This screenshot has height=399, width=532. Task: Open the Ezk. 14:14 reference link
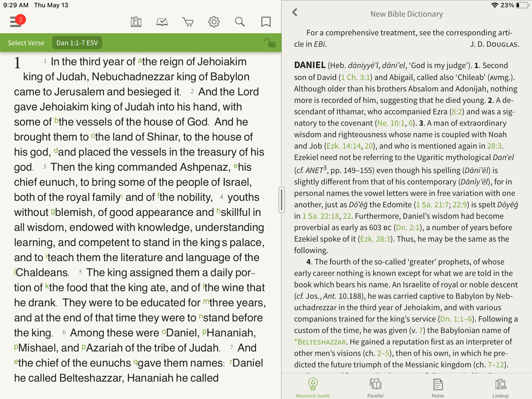344,146
